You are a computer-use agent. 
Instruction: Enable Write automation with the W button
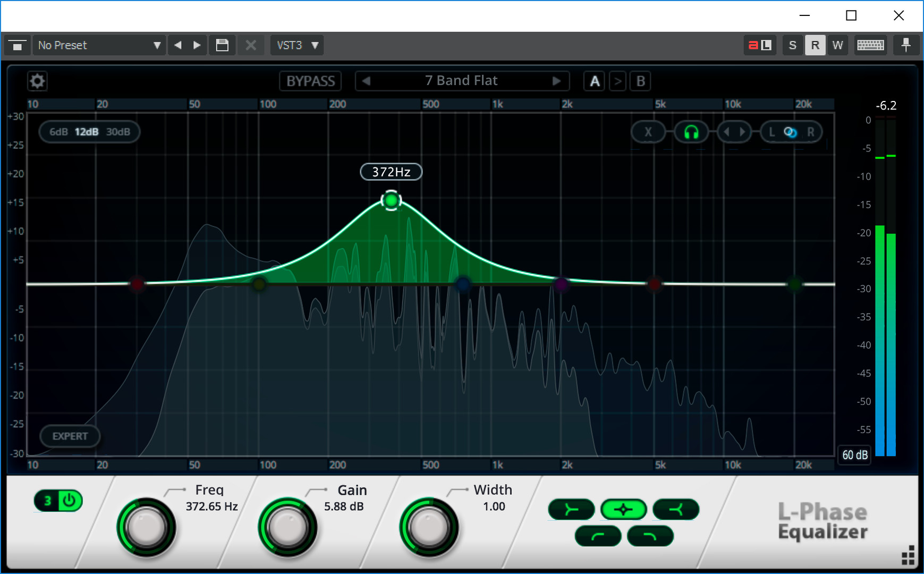(x=837, y=45)
